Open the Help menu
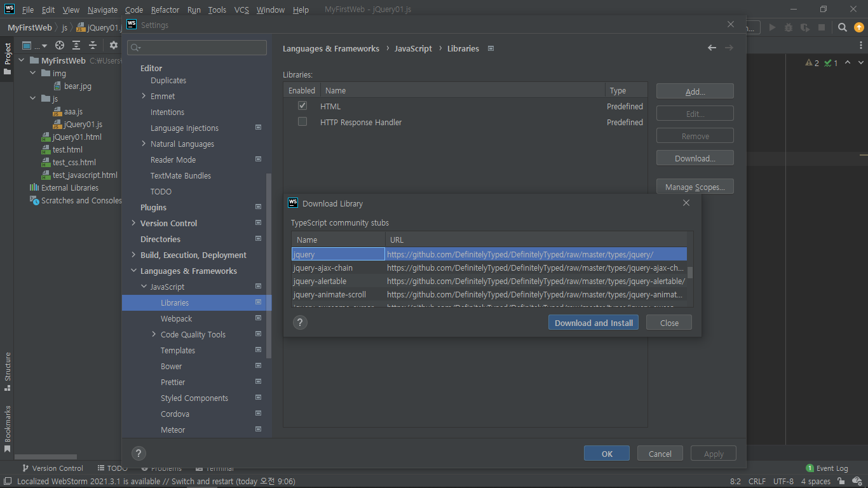 coord(301,10)
